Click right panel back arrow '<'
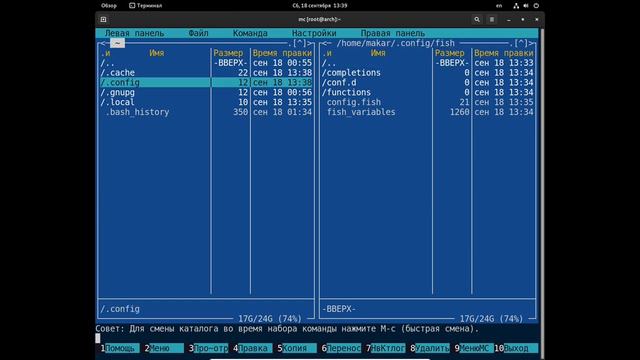 [324, 43]
